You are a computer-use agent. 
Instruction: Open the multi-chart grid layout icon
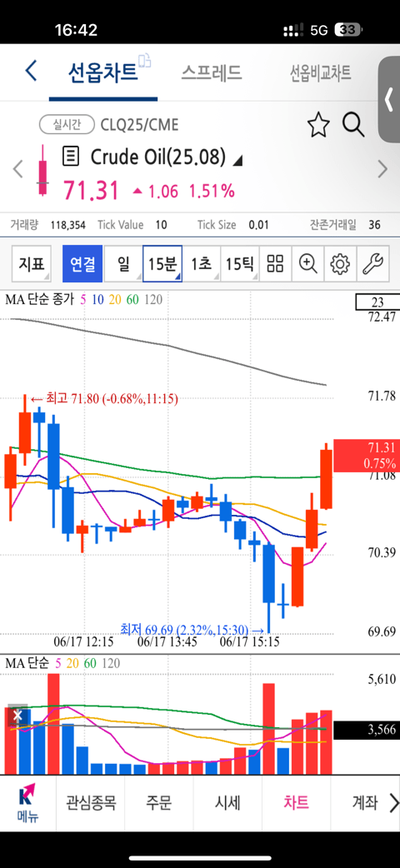pyautogui.click(x=275, y=263)
